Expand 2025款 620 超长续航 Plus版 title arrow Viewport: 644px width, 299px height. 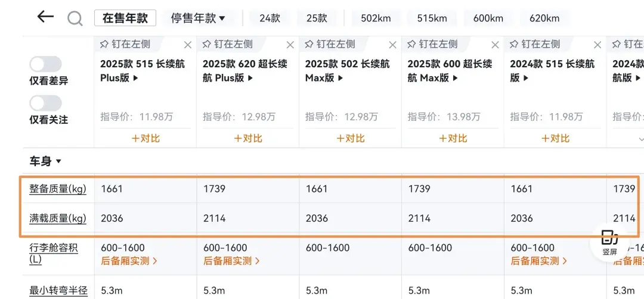250,78
